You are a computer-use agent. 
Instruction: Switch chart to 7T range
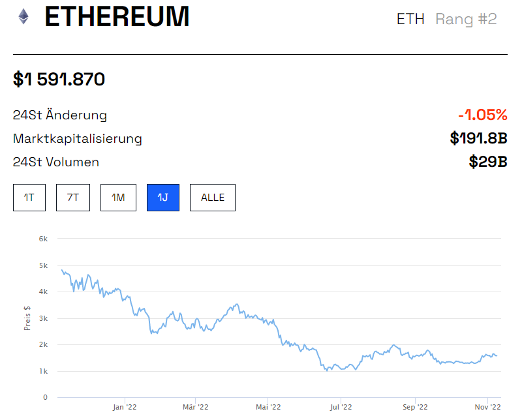click(73, 198)
